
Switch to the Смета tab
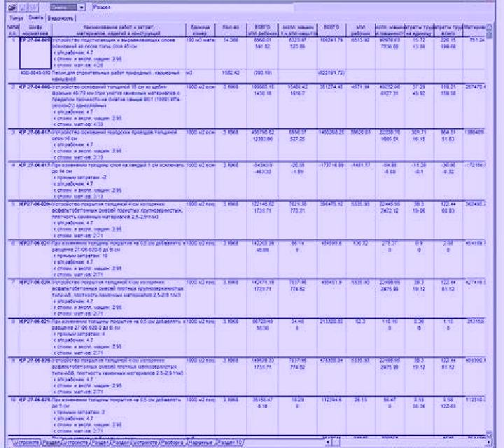(36, 17)
